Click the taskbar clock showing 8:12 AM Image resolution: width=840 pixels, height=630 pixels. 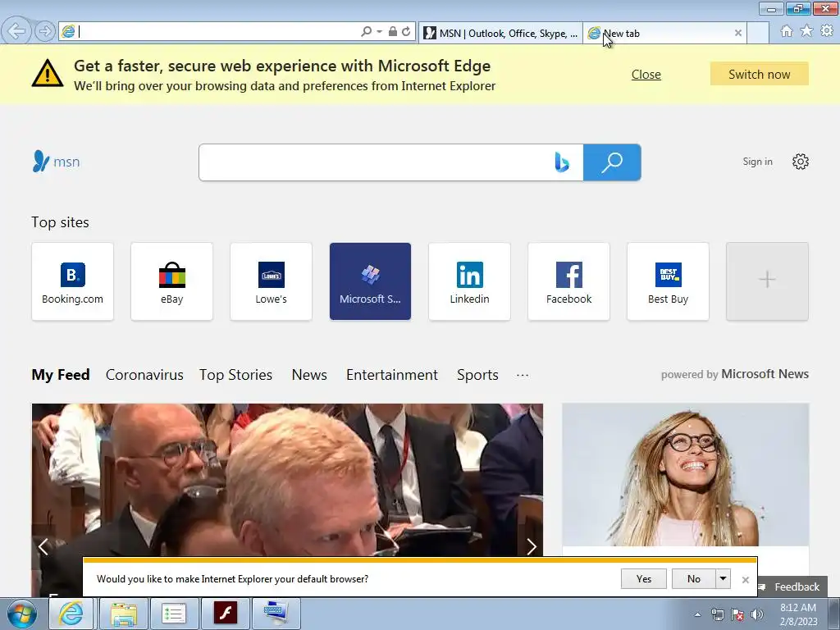click(x=798, y=614)
